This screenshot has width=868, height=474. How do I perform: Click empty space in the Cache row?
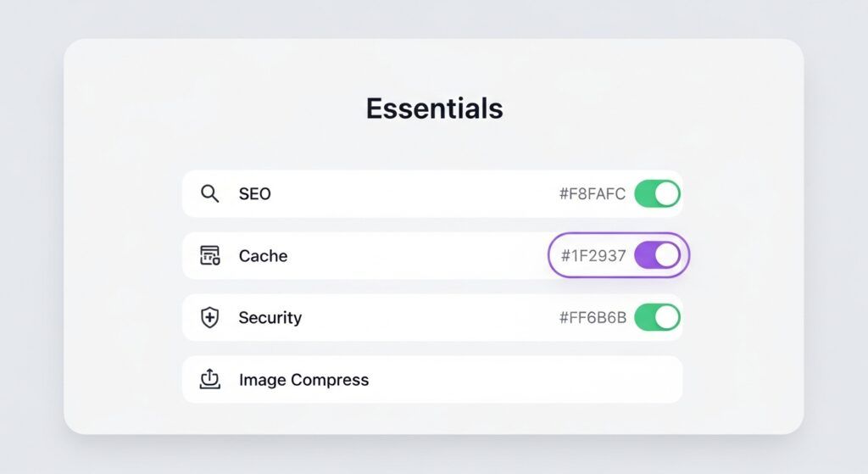[x=407, y=256]
